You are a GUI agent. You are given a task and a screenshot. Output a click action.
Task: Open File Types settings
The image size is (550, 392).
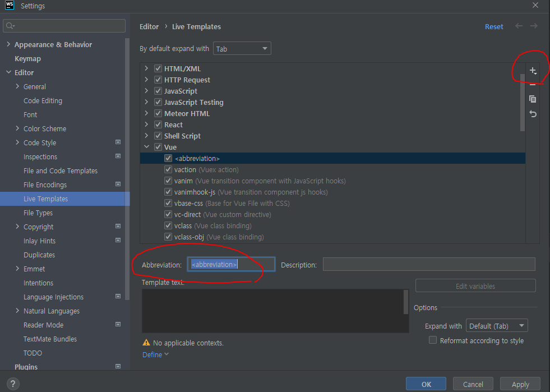38,213
